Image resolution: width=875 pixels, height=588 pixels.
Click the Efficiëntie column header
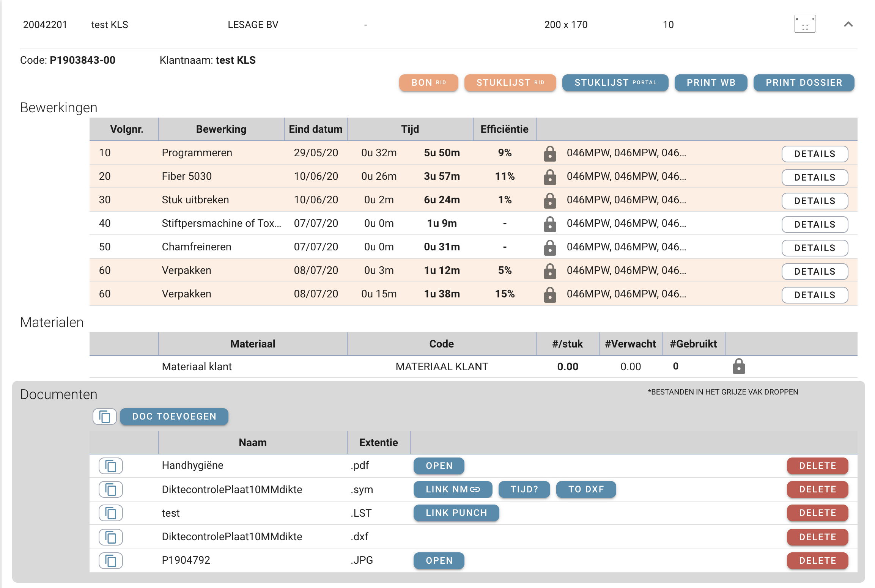pyautogui.click(x=505, y=129)
